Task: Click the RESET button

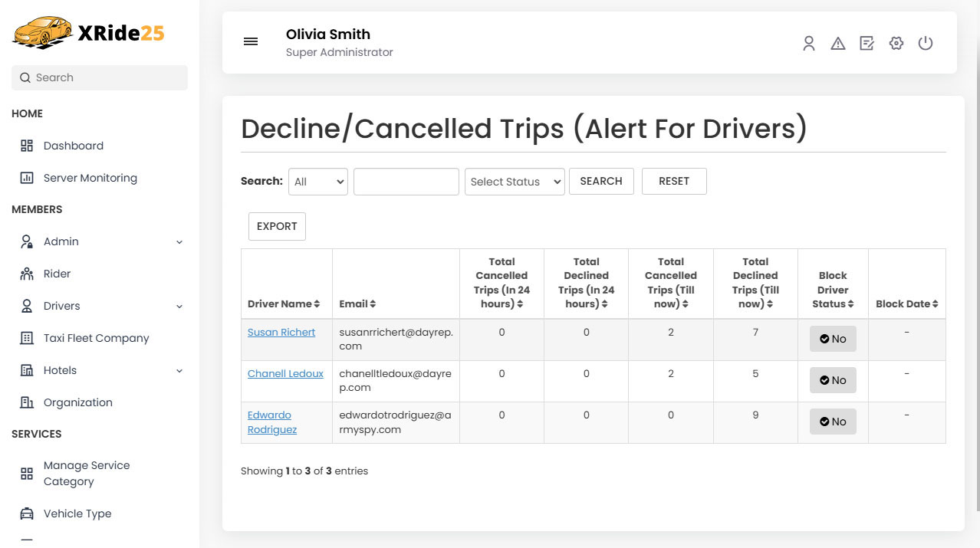Action: click(674, 182)
